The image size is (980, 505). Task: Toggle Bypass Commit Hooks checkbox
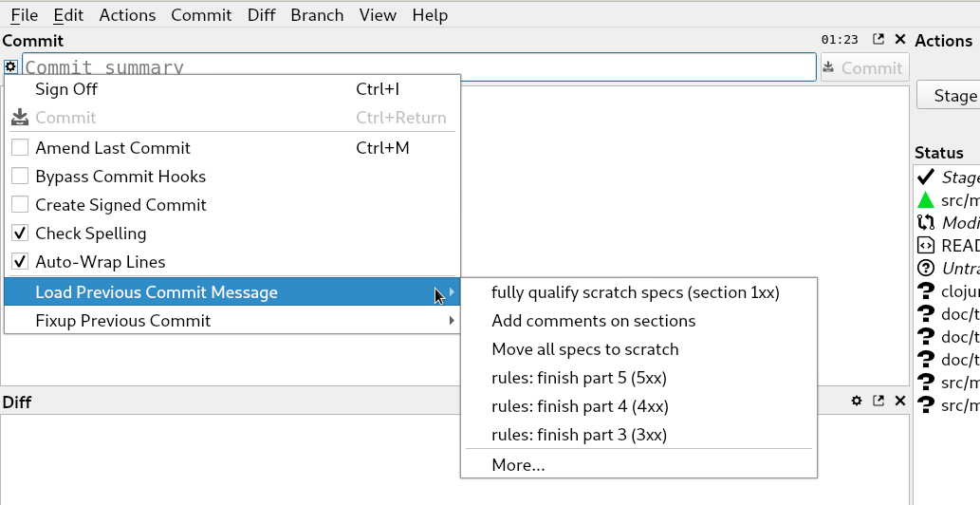(x=20, y=177)
